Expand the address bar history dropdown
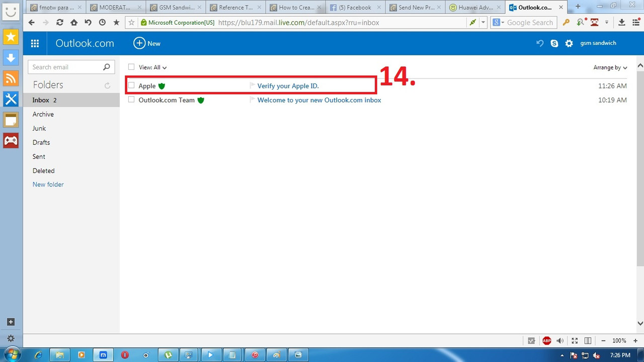This screenshot has height=362, width=644. tap(483, 23)
